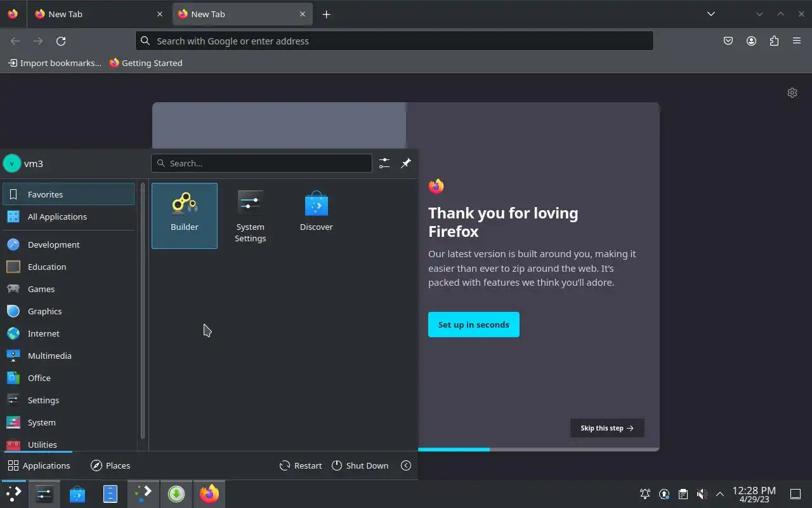
Task: Open the Development category
Action: tap(69, 244)
